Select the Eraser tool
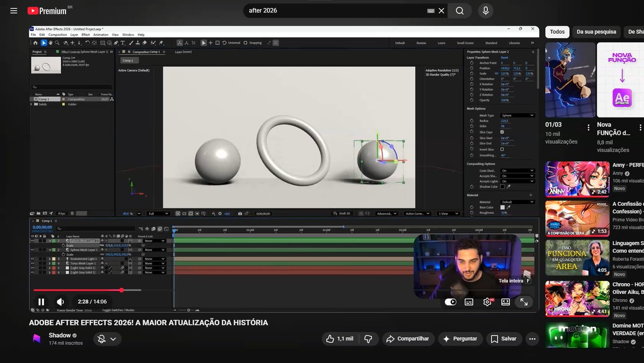Image resolution: width=644 pixels, height=363 pixels. (x=144, y=43)
